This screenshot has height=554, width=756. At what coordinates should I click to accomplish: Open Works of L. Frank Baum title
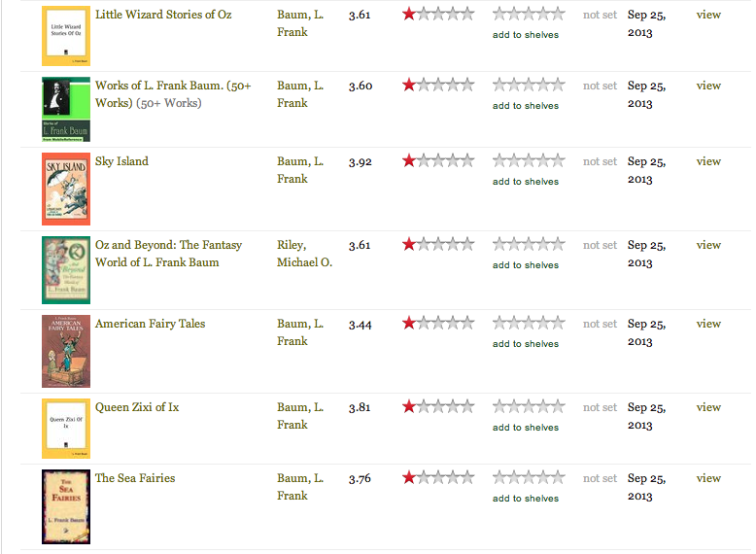[x=173, y=94]
